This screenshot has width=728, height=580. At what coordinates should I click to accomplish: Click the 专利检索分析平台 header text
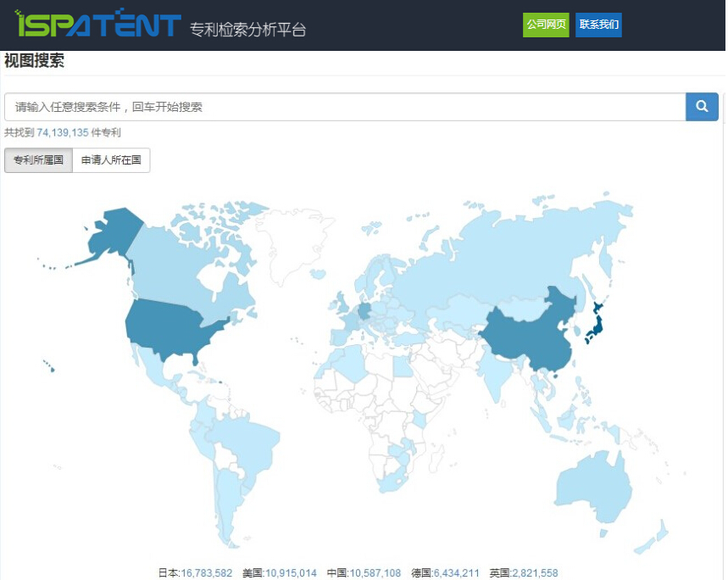click(248, 30)
